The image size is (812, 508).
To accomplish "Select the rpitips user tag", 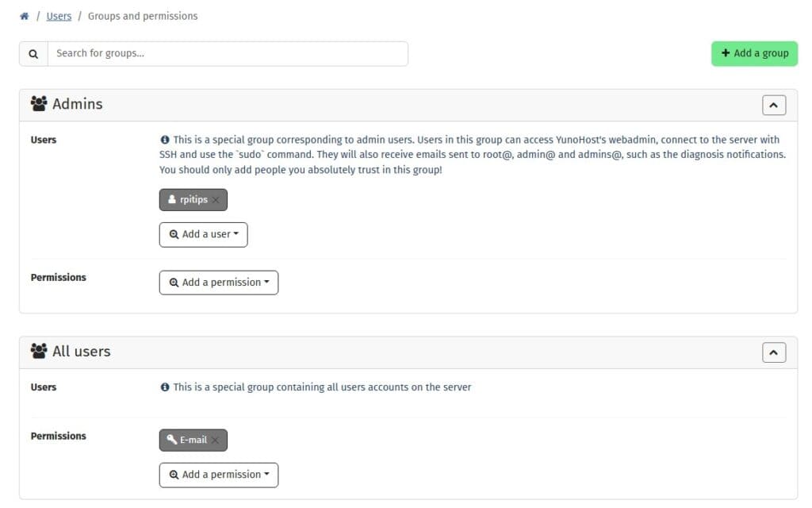I will point(193,199).
